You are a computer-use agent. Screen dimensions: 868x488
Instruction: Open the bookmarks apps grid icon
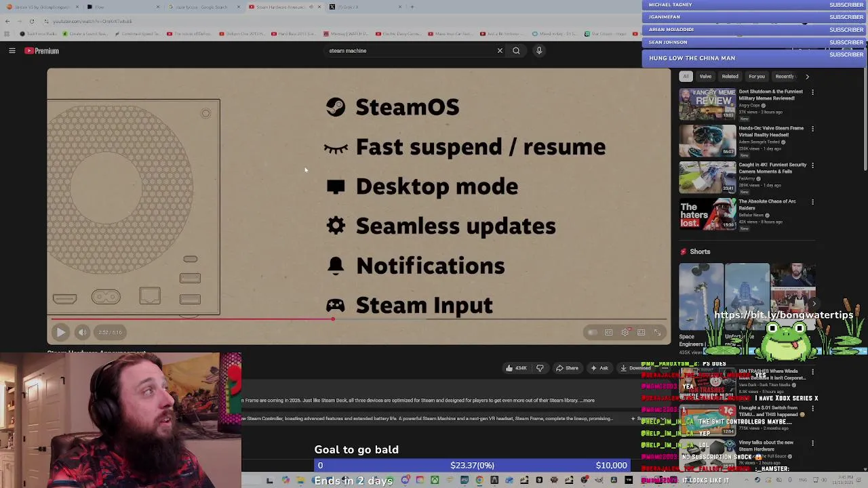pos(6,34)
